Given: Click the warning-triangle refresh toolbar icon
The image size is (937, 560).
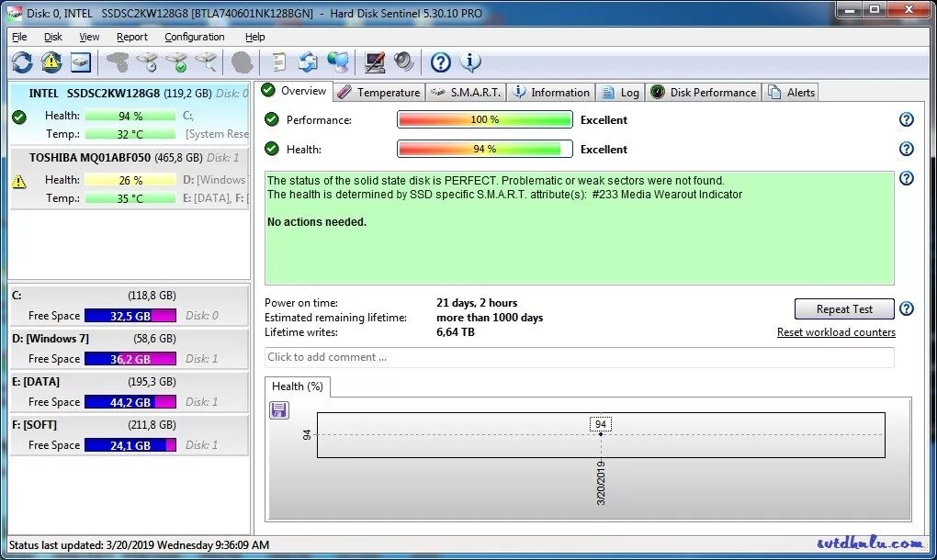Looking at the screenshot, I should 51,62.
